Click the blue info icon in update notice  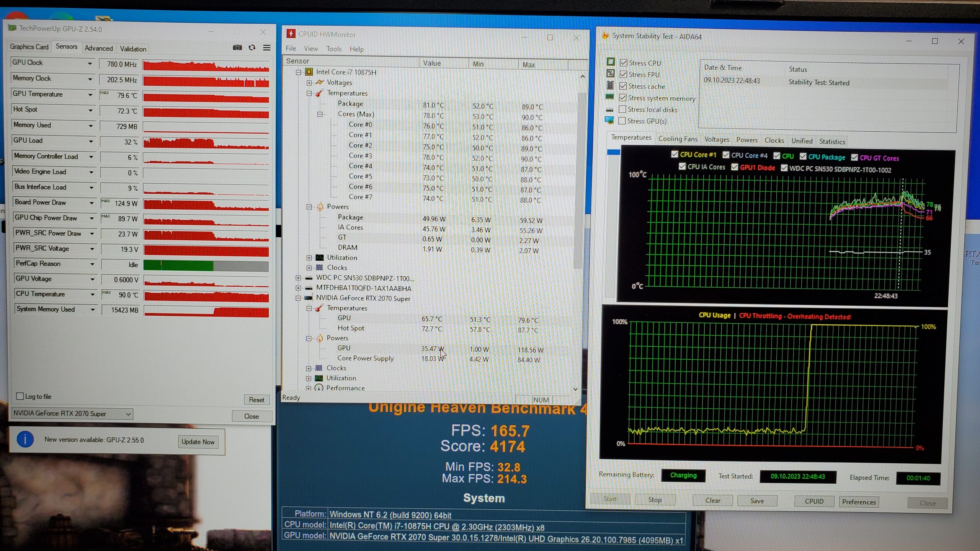[25, 439]
